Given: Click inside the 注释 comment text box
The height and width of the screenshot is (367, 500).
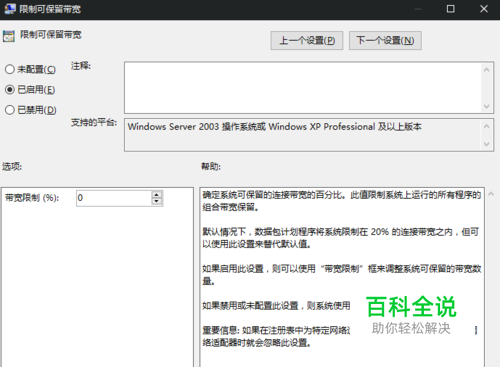Looking at the screenshot, I should (303, 88).
